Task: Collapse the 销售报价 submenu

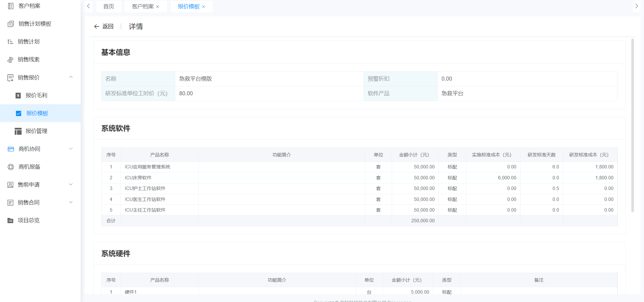Action: point(71,77)
